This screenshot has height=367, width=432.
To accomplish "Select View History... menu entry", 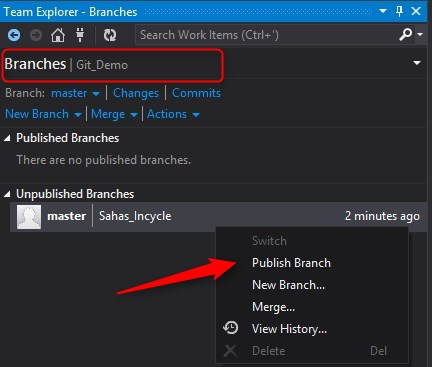I will (x=289, y=329).
